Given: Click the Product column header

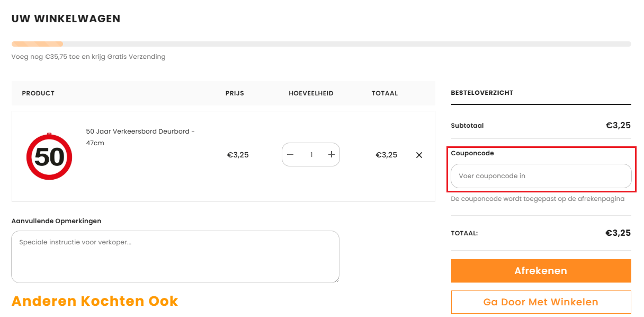Looking at the screenshot, I should click(x=38, y=93).
